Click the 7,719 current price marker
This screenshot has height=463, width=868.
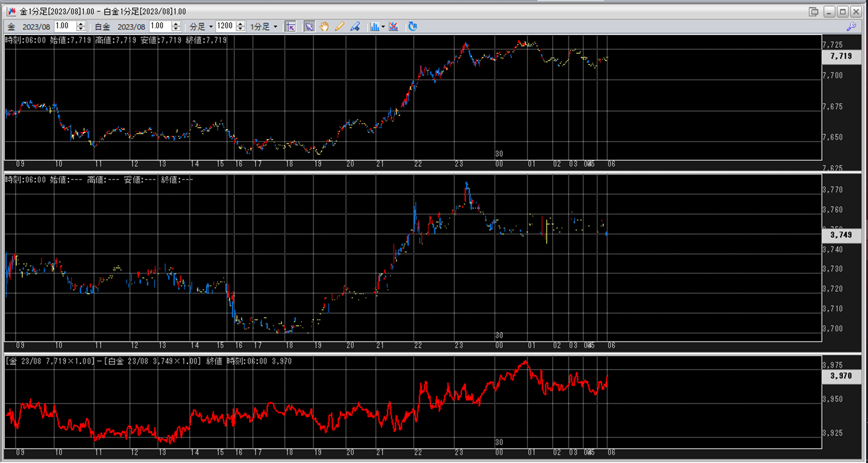841,56
